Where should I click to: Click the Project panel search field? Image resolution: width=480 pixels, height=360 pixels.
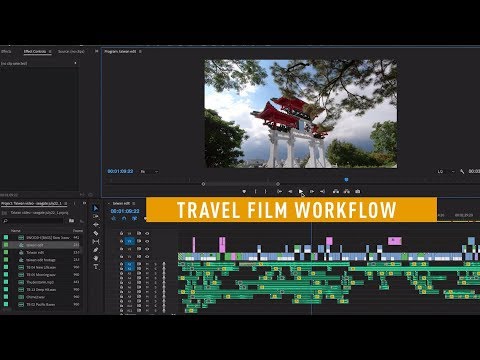[33, 221]
